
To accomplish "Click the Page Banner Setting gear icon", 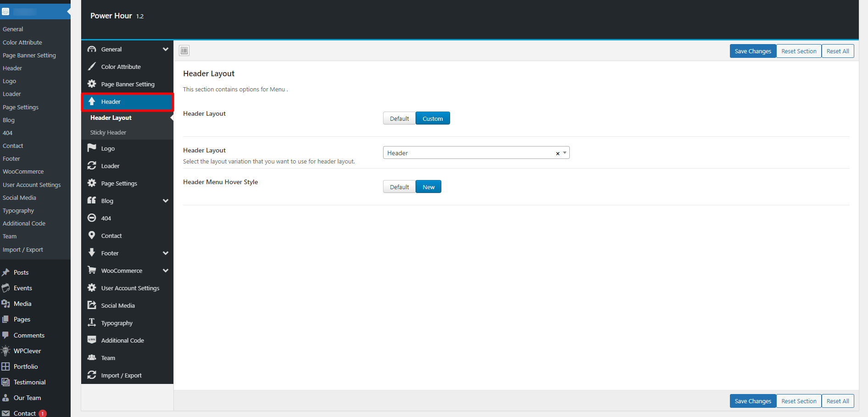I will pos(92,84).
